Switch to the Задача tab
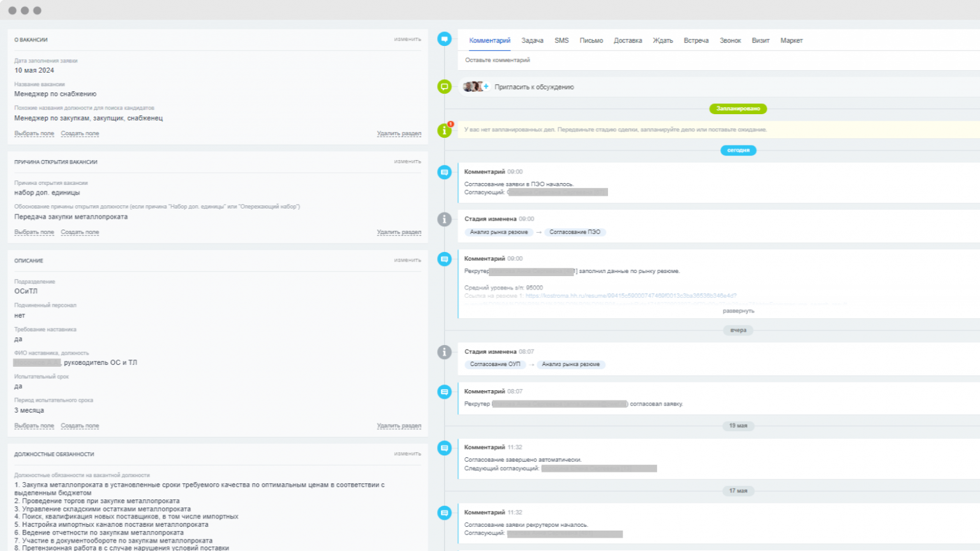Image resolution: width=980 pixels, height=551 pixels. 532,40
